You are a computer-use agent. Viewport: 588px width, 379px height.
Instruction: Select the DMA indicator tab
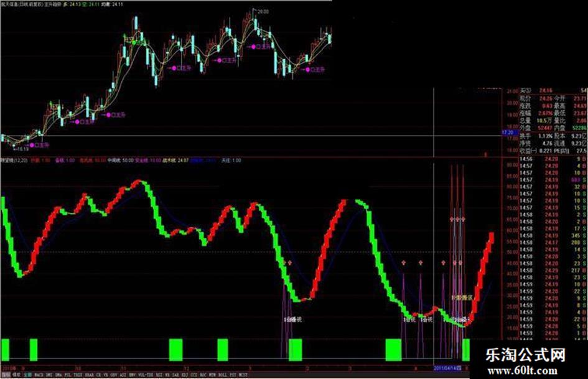coord(58,375)
